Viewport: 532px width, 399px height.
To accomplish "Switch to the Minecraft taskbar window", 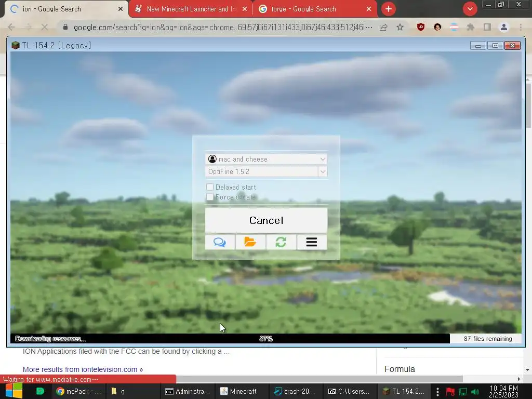I will 242,391.
